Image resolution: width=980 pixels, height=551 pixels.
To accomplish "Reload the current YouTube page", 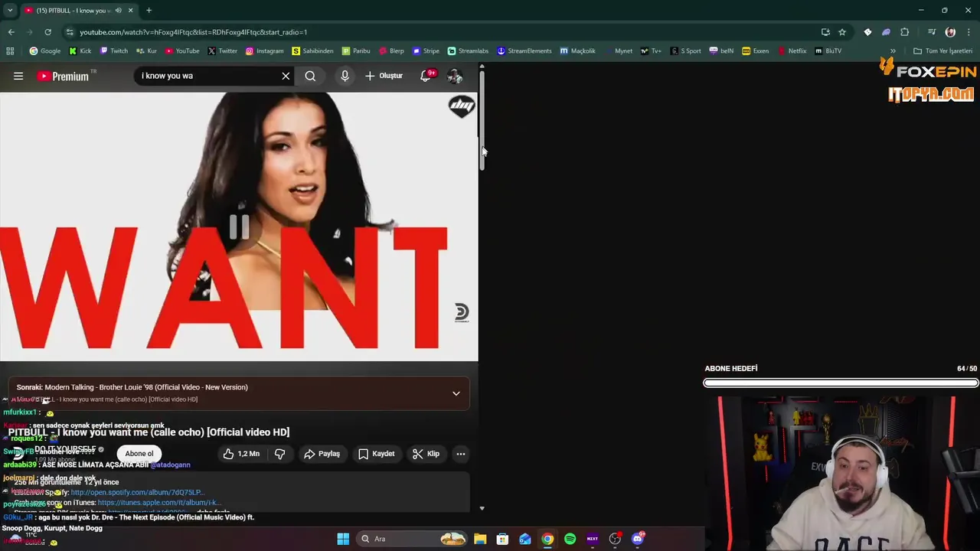I will (x=47, y=32).
